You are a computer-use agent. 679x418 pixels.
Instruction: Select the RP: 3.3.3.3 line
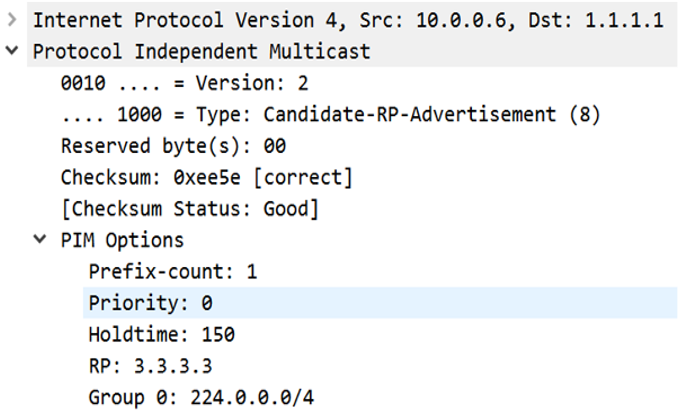pyautogui.click(x=149, y=365)
